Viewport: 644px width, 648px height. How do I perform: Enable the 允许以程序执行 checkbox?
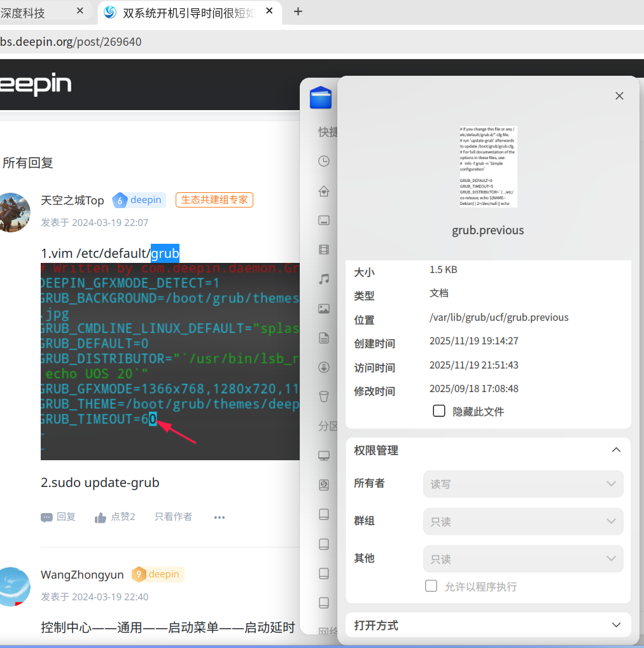tap(431, 586)
